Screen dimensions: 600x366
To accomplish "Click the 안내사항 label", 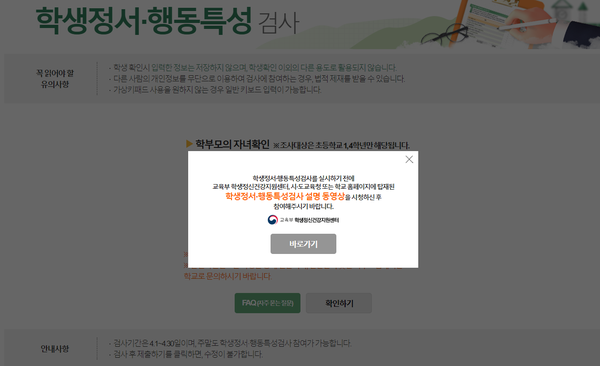I will click(x=55, y=349).
